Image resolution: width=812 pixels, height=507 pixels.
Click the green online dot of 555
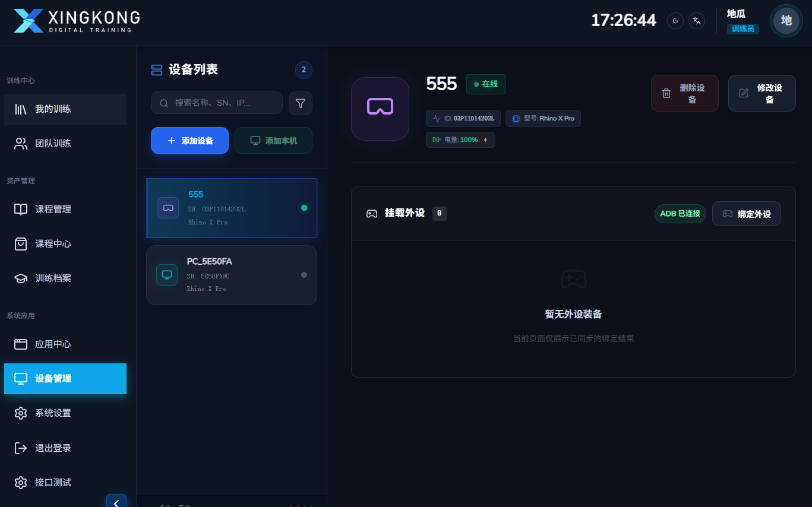coord(304,208)
